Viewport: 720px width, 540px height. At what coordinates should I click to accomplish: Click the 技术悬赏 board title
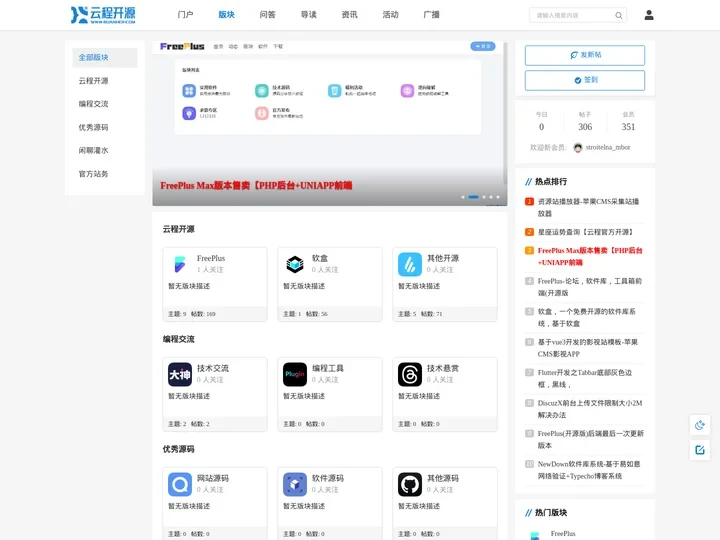(443, 368)
